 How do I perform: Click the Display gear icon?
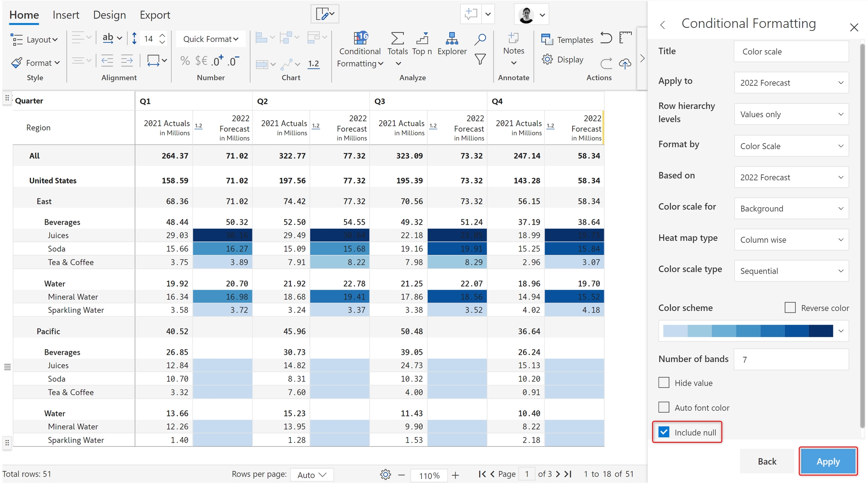(x=547, y=60)
